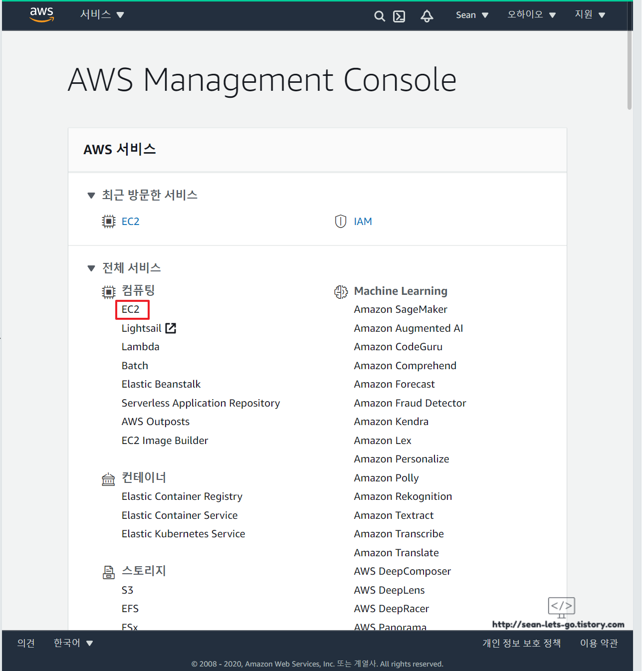Image resolution: width=644 pixels, height=671 pixels.
Task: Open Amazon Transcribe
Action: click(399, 534)
